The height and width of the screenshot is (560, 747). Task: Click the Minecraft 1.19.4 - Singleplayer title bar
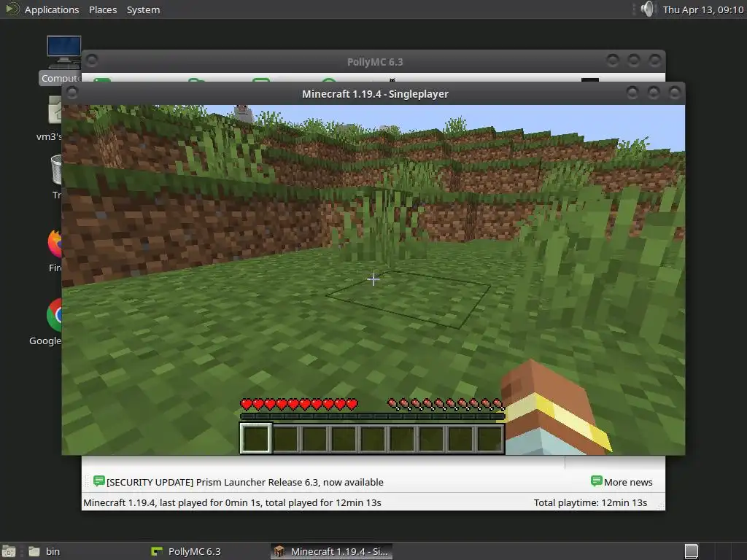pos(375,94)
